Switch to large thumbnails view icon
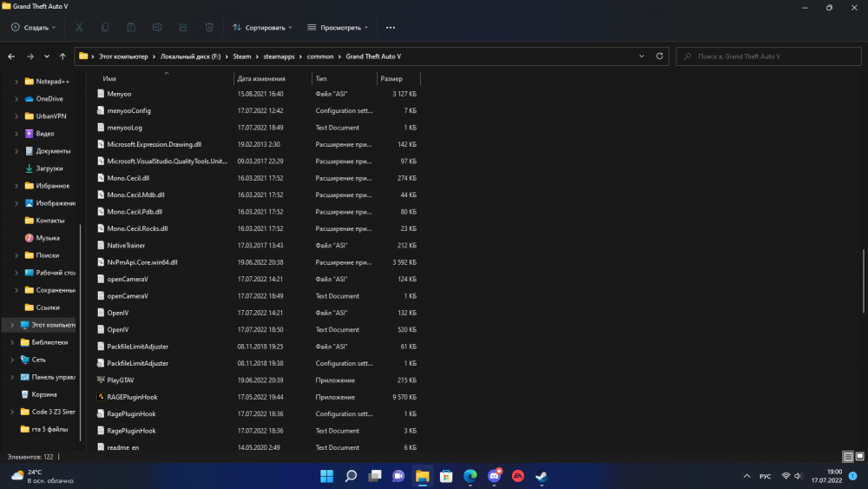This screenshot has width=868, height=489. pyautogui.click(x=859, y=457)
